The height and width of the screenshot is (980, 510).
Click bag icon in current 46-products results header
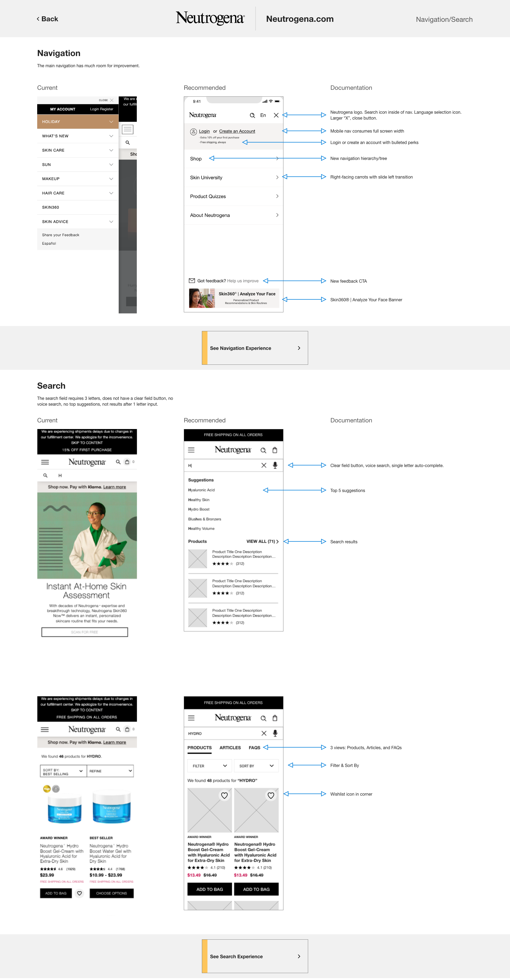[x=127, y=729]
